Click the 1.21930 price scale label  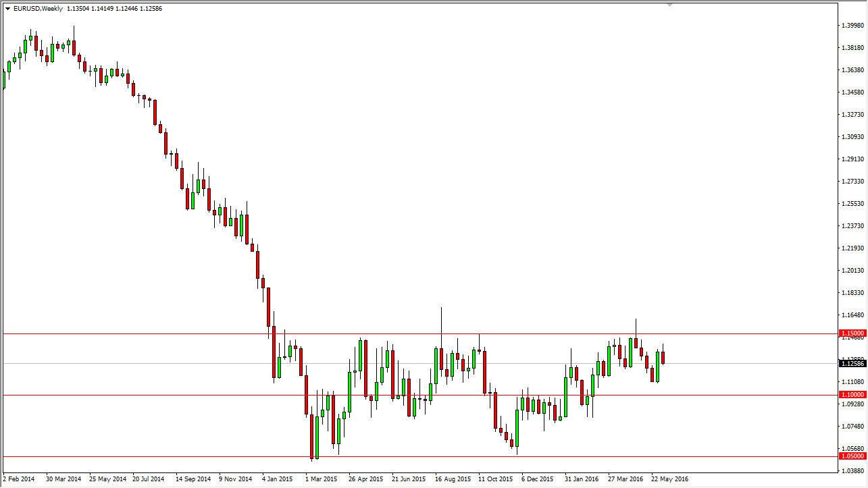853,248
